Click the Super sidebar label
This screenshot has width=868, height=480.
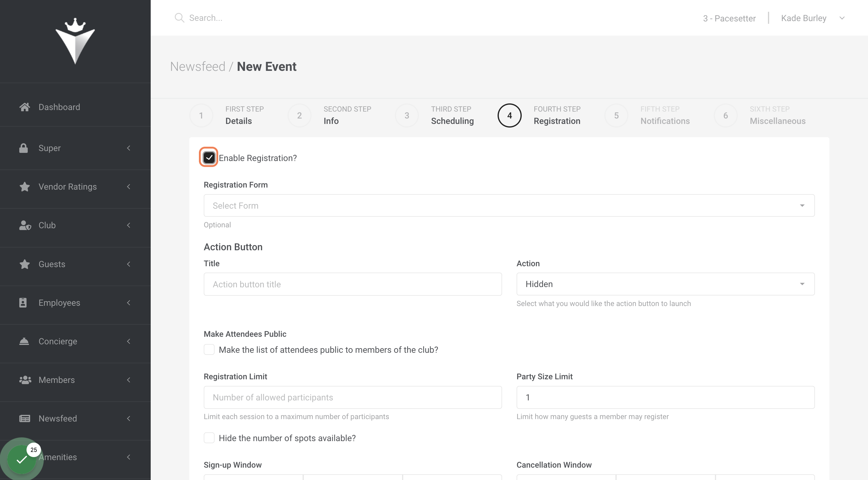[x=49, y=148]
